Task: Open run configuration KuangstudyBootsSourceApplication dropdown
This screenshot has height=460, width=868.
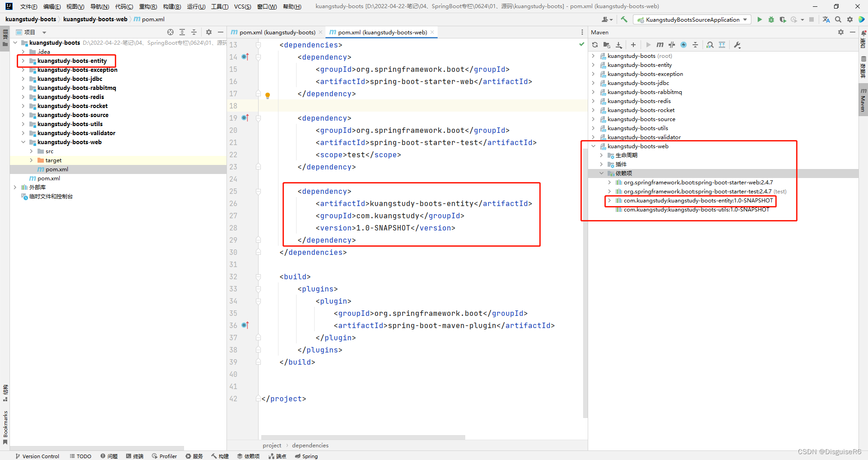Action: pos(692,19)
